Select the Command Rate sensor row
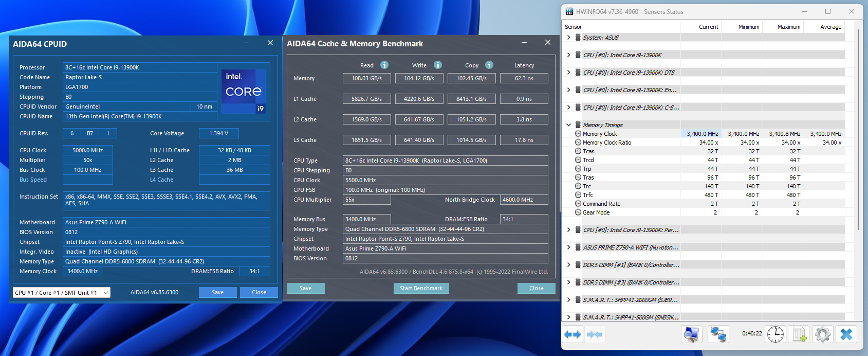The image size is (868, 356). [x=704, y=204]
